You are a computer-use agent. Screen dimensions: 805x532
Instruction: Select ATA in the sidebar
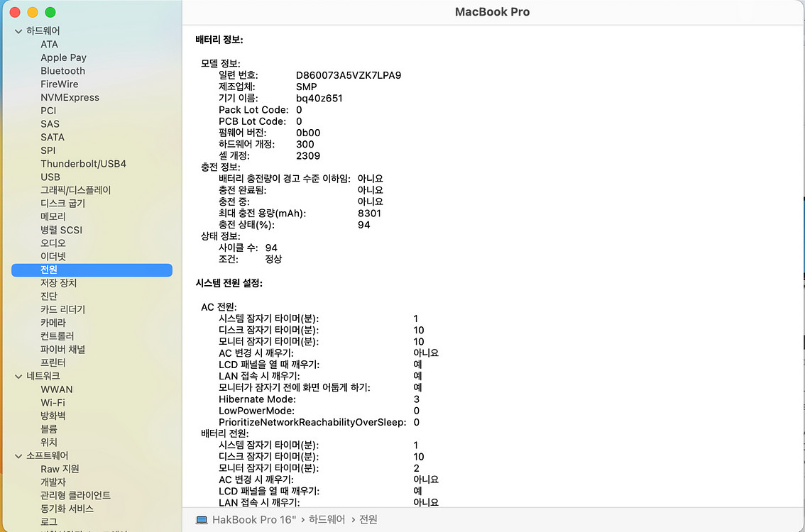[49, 45]
